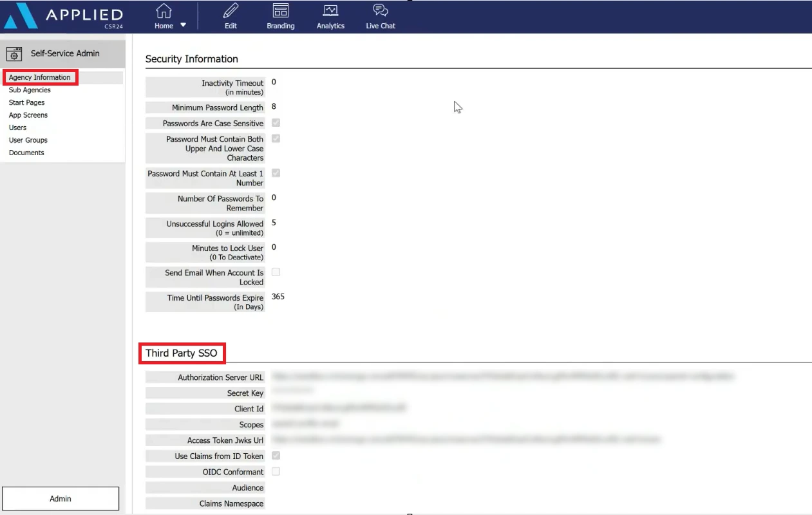
Task: Open Users in sidebar
Action: (x=18, y=127)
